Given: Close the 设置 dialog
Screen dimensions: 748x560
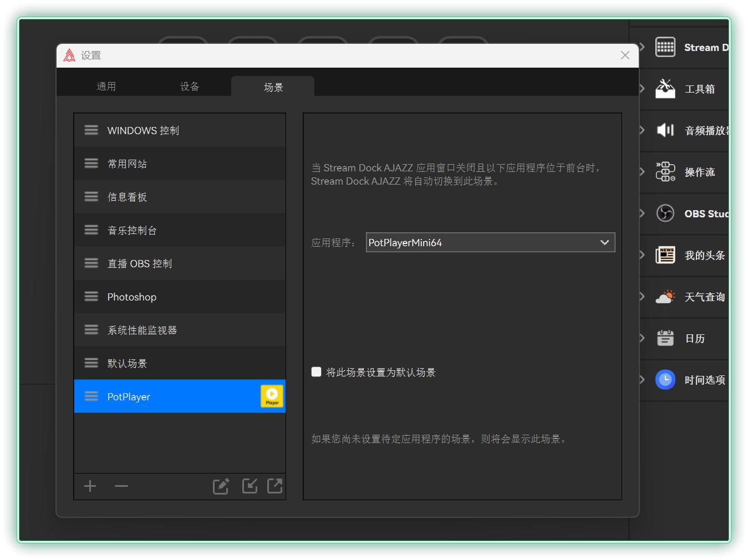Looking at the screenshot, I should (x=625, y=55).
